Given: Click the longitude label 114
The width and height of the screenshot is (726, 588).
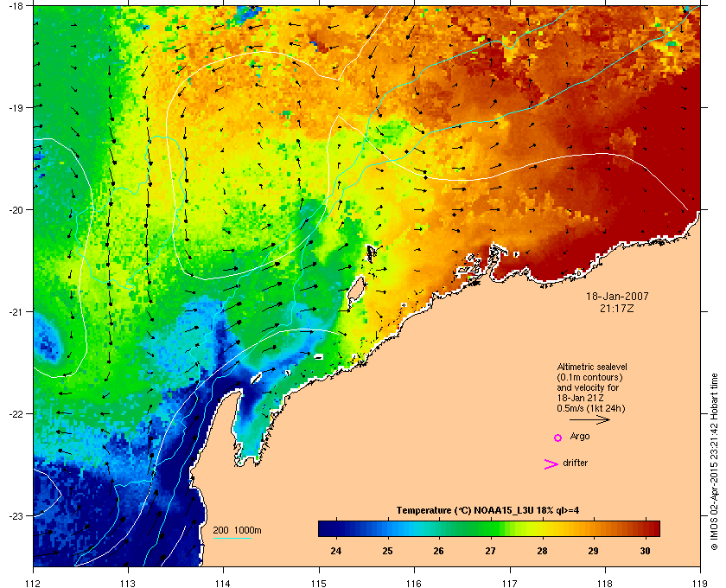Looking at the screenshot, I should 223,583.
